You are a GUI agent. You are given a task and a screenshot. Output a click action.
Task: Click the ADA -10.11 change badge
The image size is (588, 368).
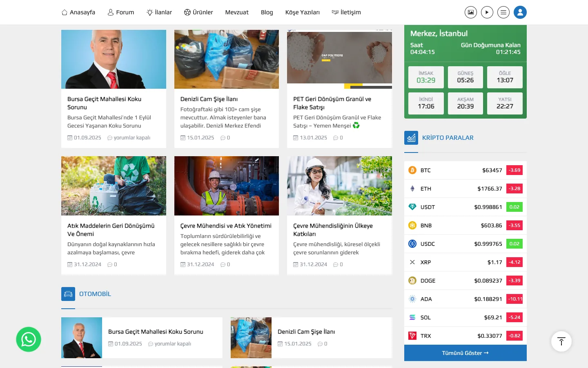514,299
